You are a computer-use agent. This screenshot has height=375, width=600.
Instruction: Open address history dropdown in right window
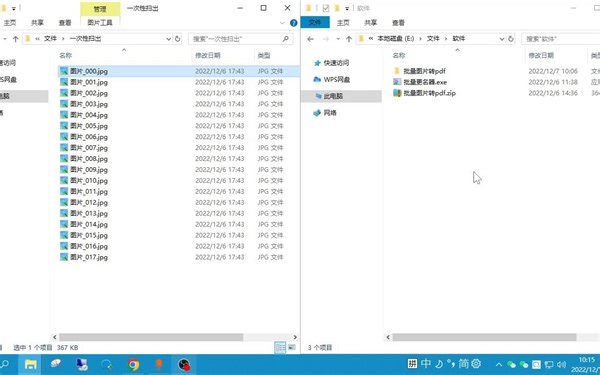(502, 39)
